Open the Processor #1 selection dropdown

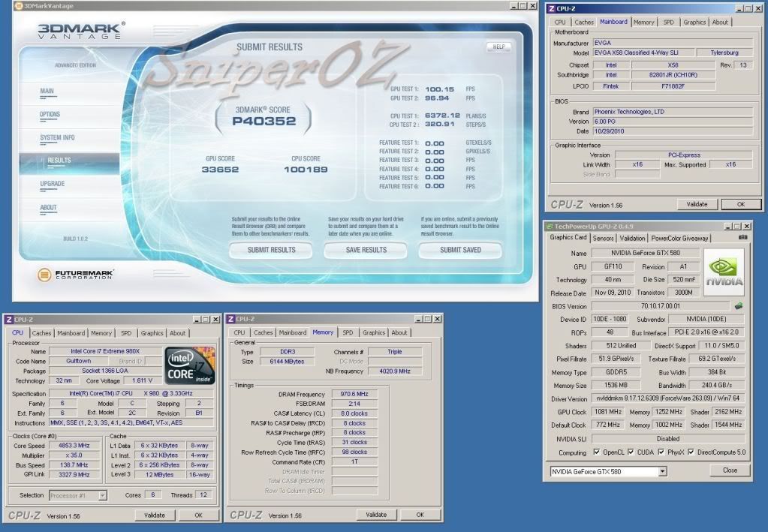point(102,495)
